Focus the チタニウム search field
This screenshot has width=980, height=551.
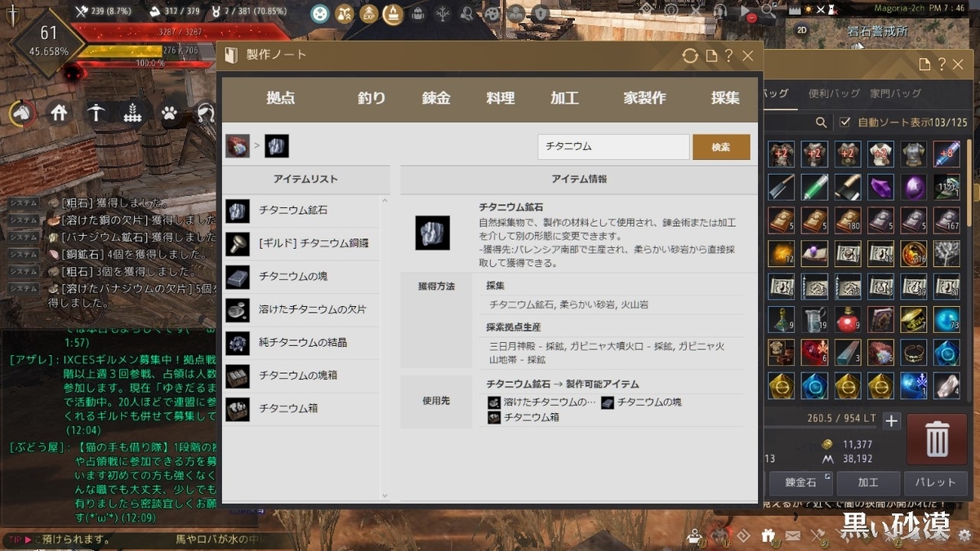[x=613, y=147]
